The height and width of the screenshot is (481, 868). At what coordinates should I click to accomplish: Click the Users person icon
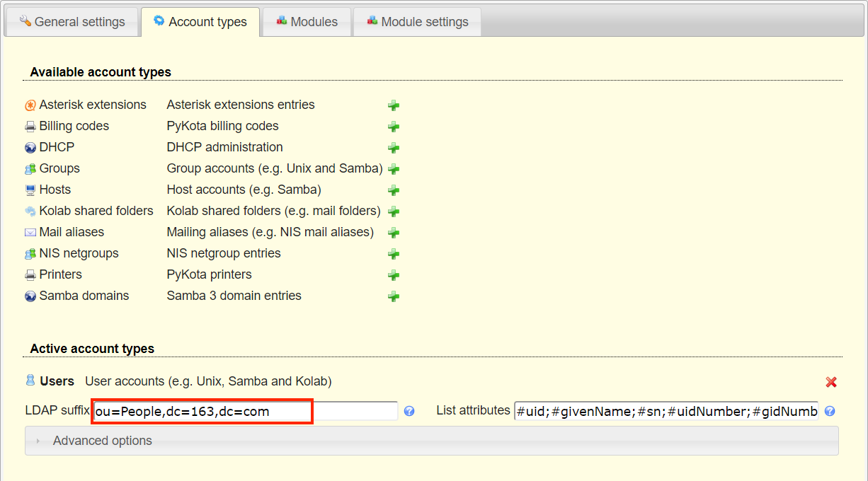(30, 381)
